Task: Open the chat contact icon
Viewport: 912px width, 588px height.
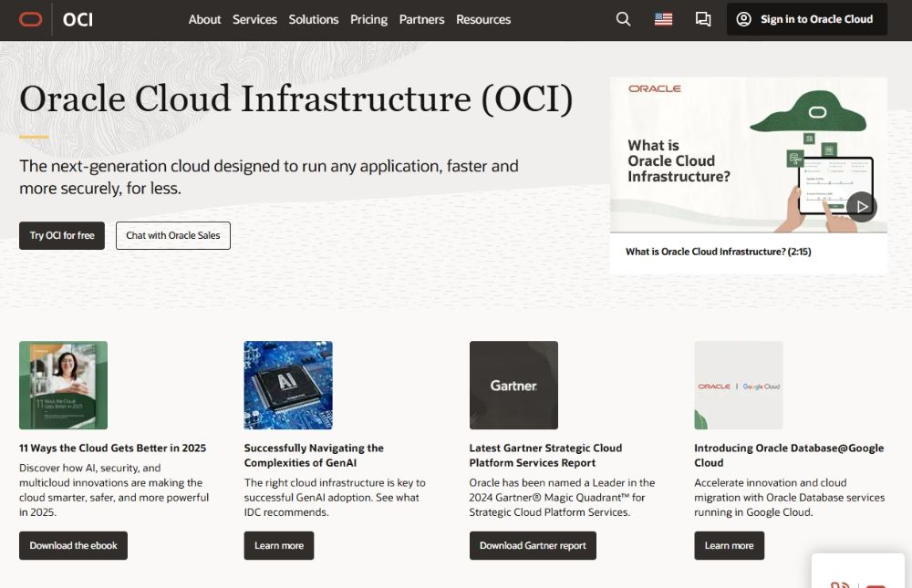Action: (x=702, y=19)
